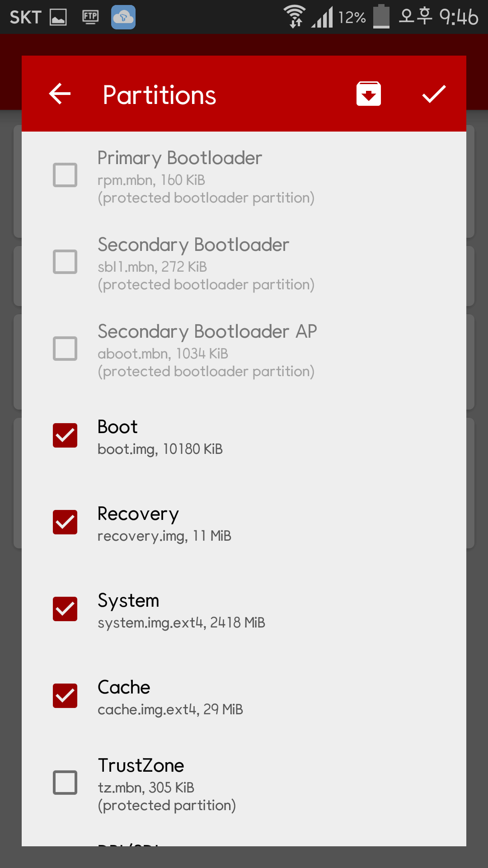The width and height of the screenshot is (488, 868).
Task: Confirm selection with the header checkmark icon
Action: coord(434,94)
